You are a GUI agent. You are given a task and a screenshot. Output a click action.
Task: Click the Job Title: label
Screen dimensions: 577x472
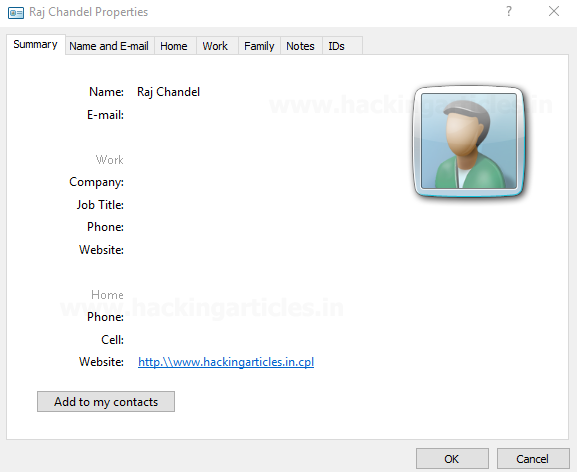[x=100, y=205]
